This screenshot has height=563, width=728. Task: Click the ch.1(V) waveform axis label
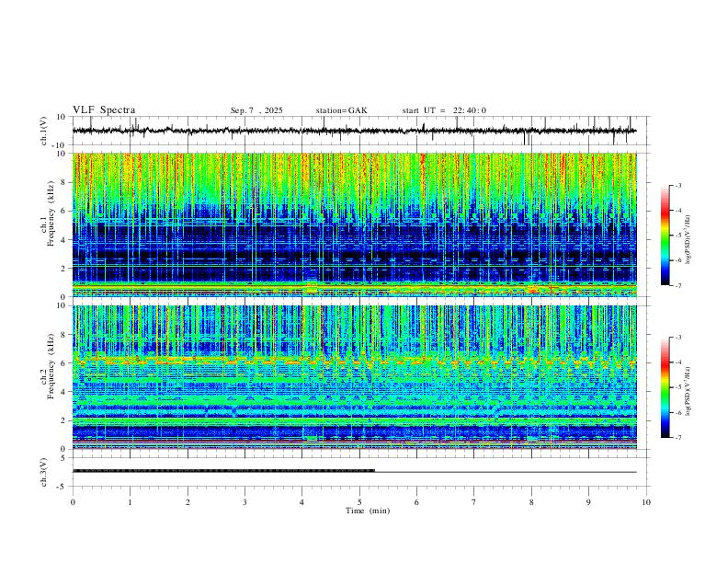(x=44, y=131)
